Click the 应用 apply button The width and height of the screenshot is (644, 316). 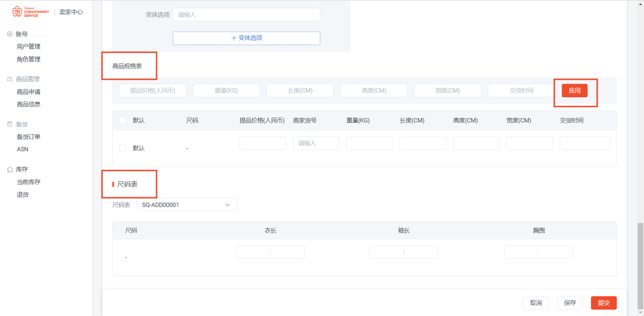(574, 91)
